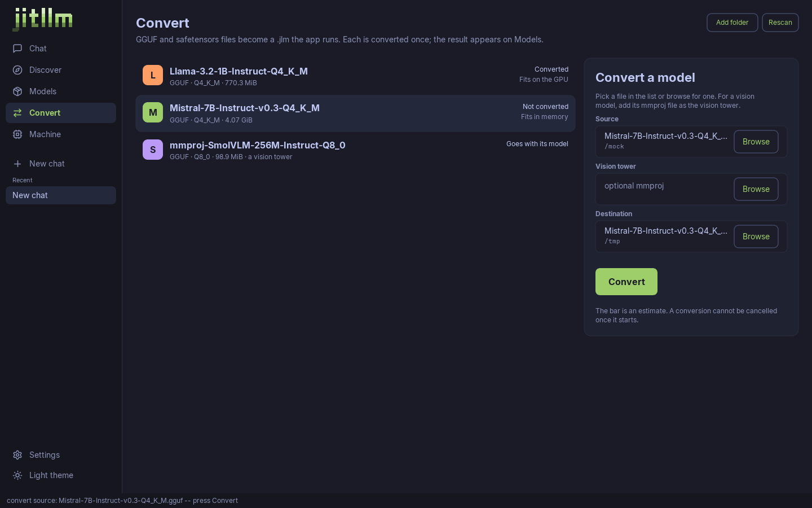
Task: Click the 'Fits on the GPU' text
Action: pyautogui.click(x=544, y=80)
